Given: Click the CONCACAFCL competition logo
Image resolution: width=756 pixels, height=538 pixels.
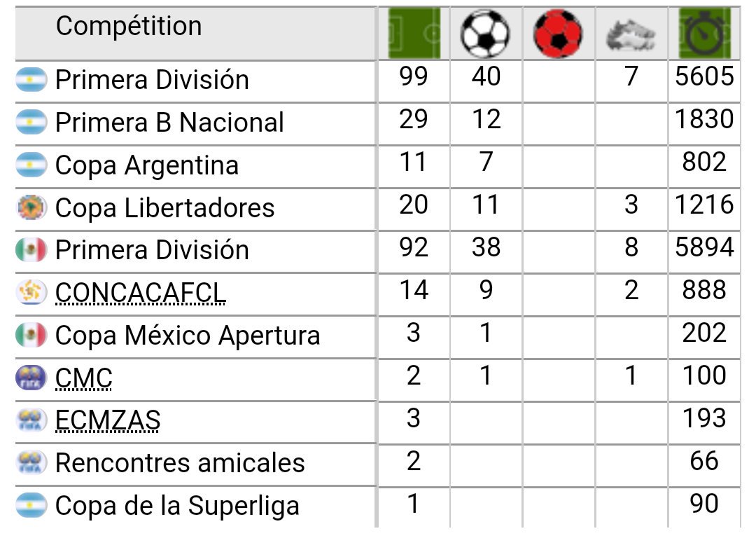Looking at the screenshot, I should tap(31, 292).
